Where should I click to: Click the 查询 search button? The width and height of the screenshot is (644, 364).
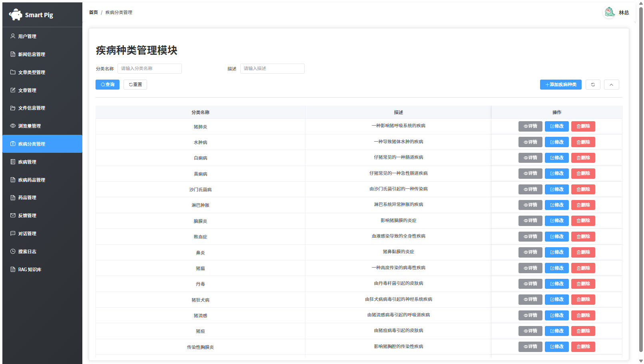coord(108,84)
